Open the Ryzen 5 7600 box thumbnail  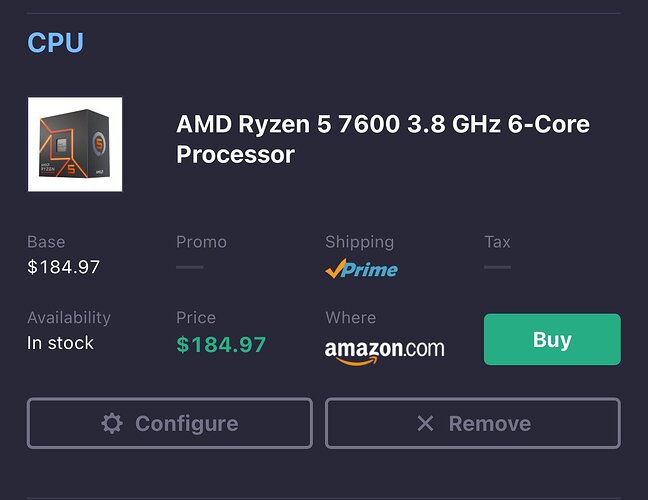(x=75, y=144)
